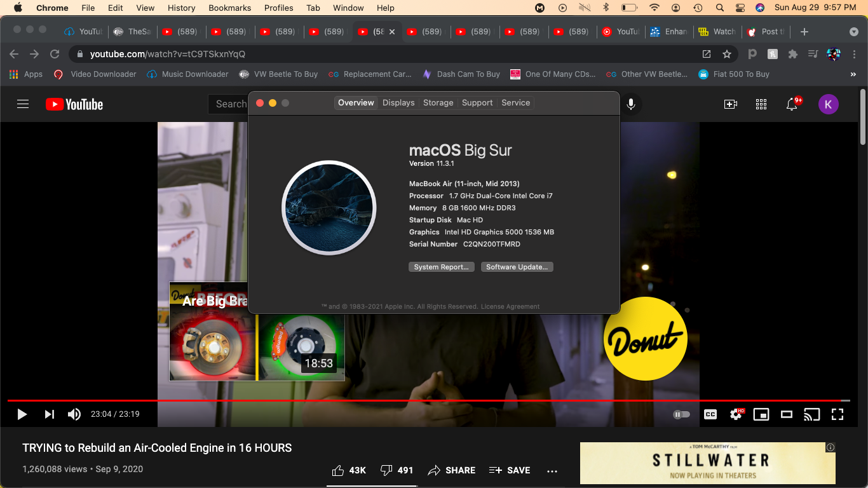Share this video
This screenshot has width=868, height=488.
[x=452, y=470]
